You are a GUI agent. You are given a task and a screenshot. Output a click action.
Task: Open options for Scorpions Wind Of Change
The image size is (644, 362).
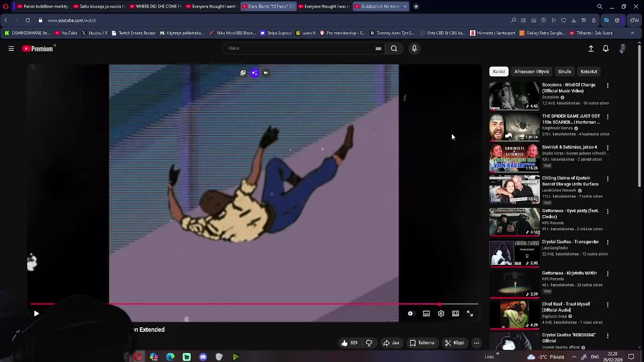(x=608, y=85)
